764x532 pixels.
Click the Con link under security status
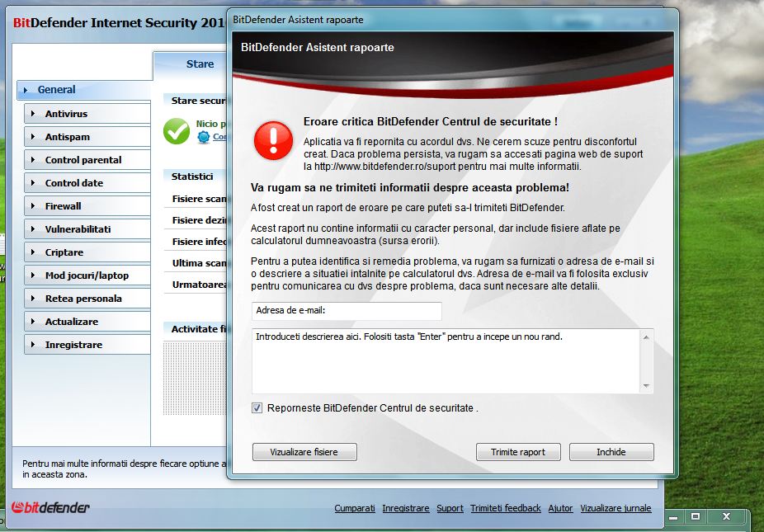point(219,137)
